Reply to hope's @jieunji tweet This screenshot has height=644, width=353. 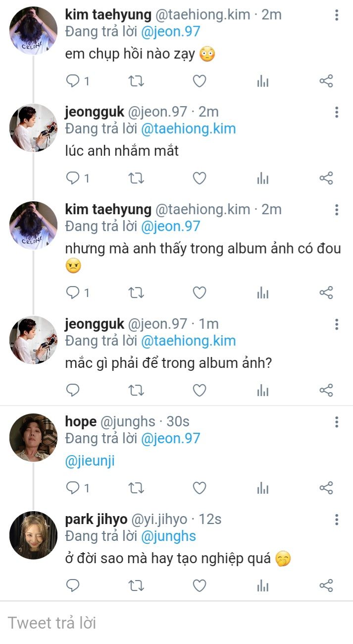pyautogui.click(x=73, y=488)
